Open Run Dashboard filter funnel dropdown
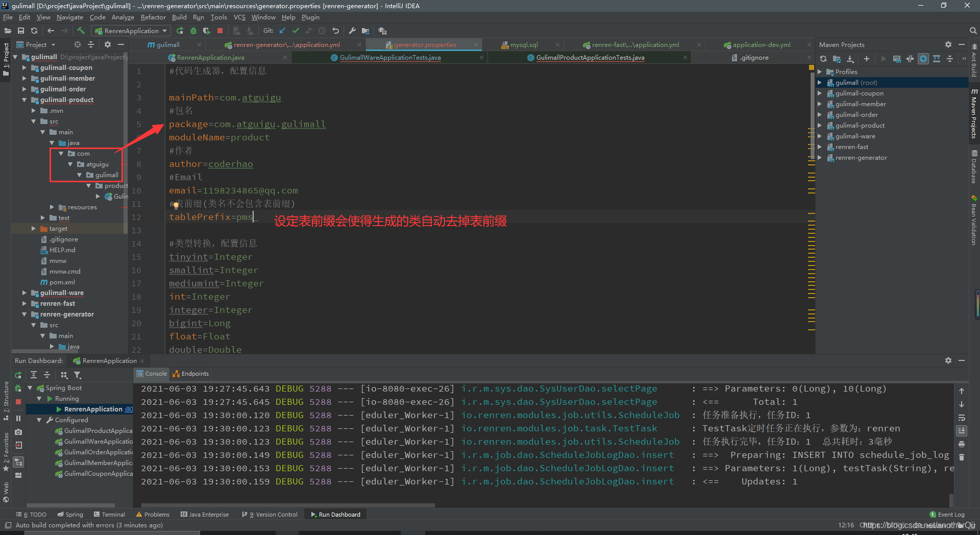Image resolution: width=980 pixels, height=535 pixels. (x=78, y=375)
